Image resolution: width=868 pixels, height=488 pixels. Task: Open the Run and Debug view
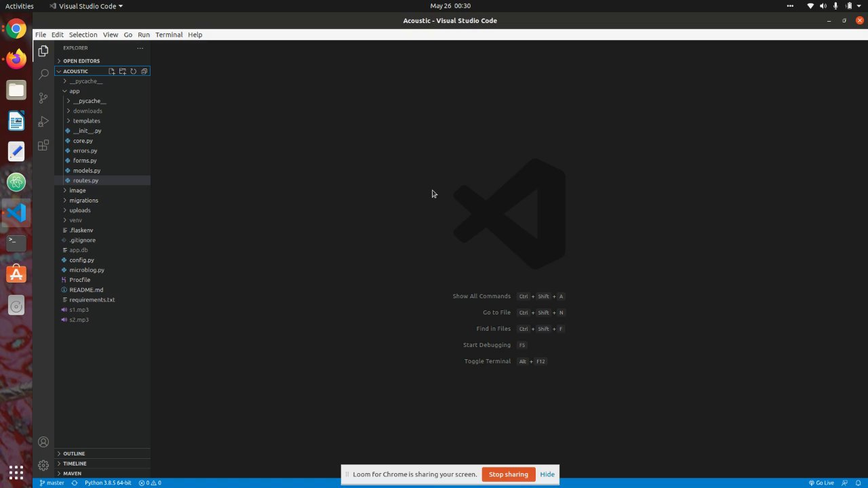coord(43,121)
